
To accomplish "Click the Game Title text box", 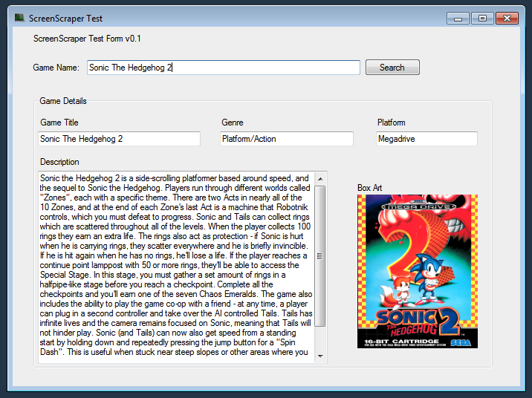I will 119,139.
